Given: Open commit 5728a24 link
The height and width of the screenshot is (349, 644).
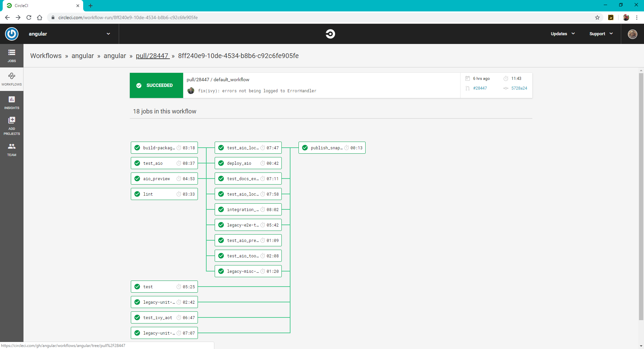Looking at the screenshot, I should [x=519, y=88].
